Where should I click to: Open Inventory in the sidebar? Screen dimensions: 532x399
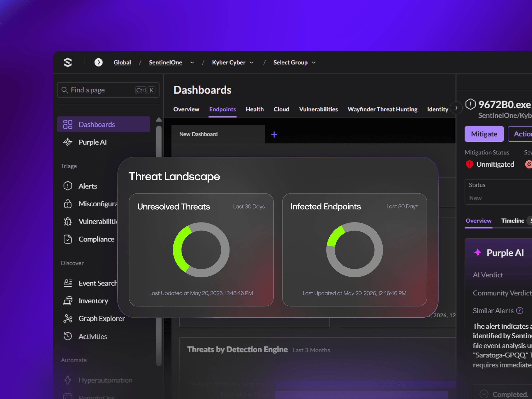pos(93,301)
